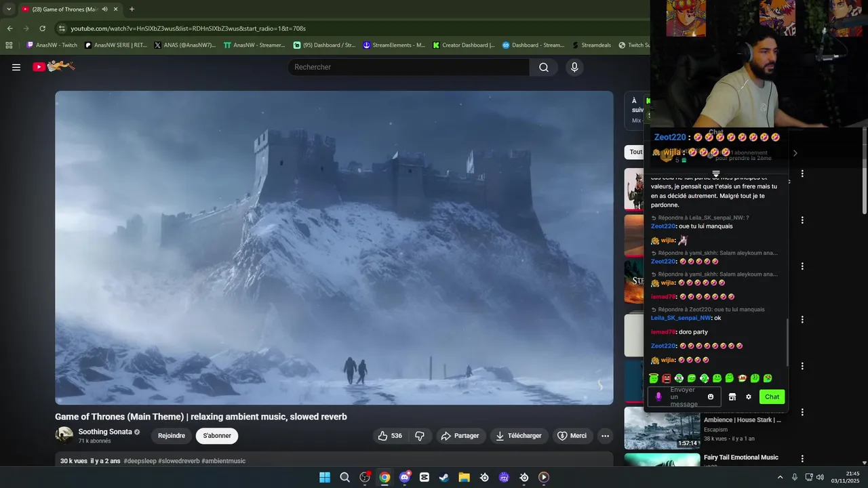
Task: Open new tab with plus button
Action: coord(132,9)
